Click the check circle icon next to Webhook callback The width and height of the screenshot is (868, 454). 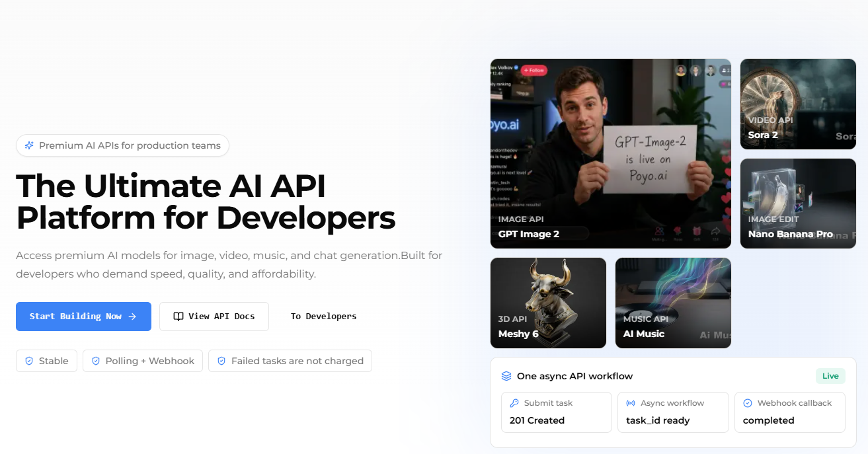click(748, 403)
